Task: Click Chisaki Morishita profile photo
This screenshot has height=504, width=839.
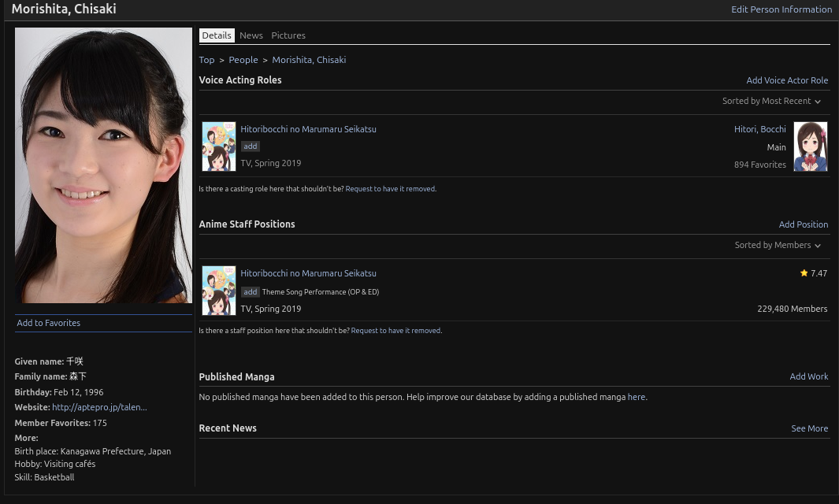Action: tap(103, 165)
